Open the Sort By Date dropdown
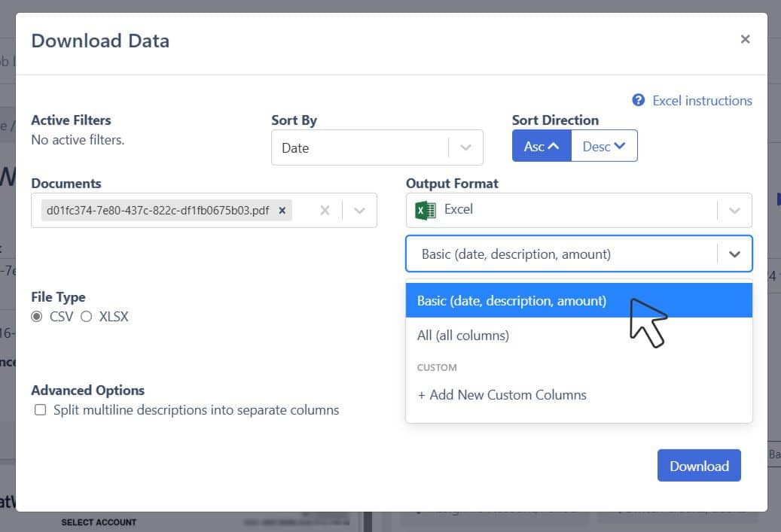781x532 pixels. point(377,147)
